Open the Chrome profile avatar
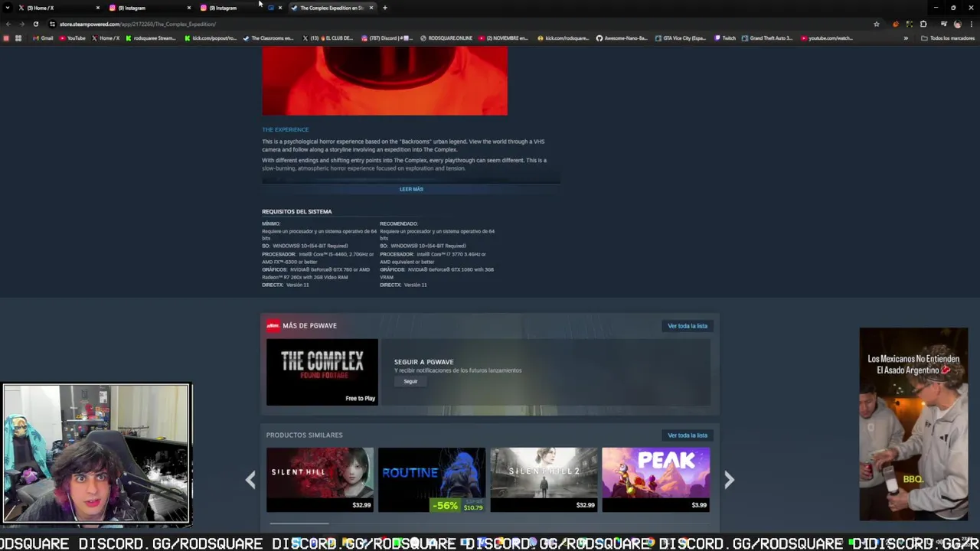The image size is (980, 551). click(957, 24)
